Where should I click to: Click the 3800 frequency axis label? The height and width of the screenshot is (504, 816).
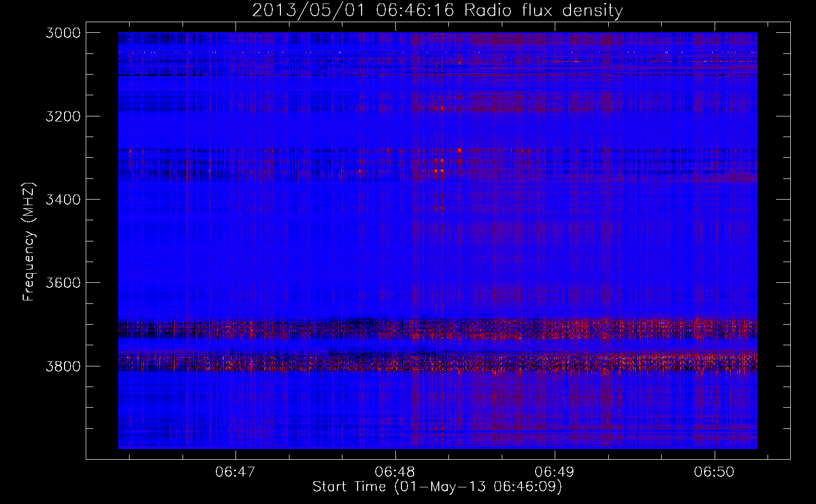pyautogui.click(x=63, y=366)
